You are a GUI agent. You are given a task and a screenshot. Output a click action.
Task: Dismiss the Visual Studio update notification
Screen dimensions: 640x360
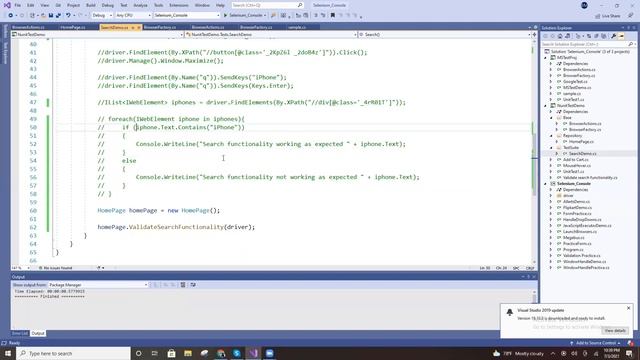[x=629, y=308]
